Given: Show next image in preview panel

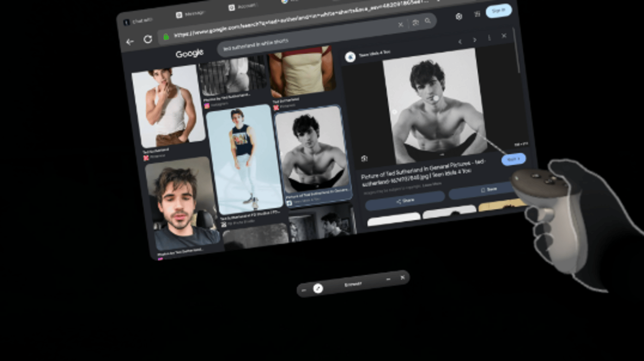Looking at the screenshot, I should (x=475, y=40).
